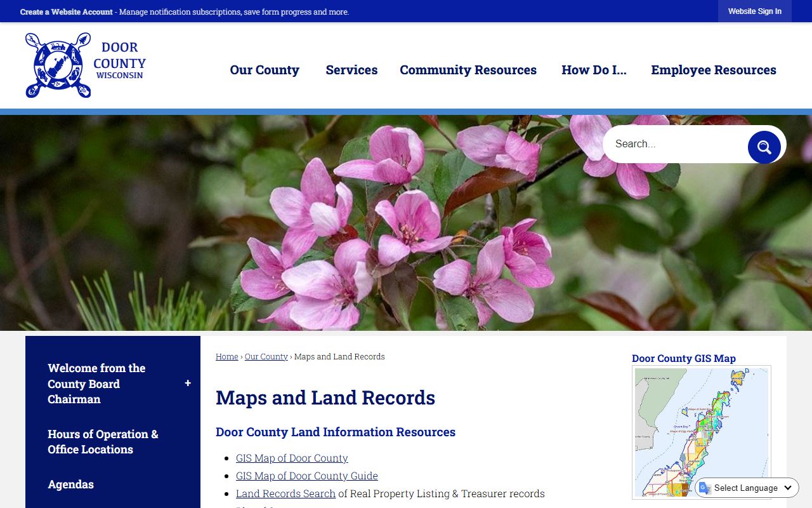Open the How Do I... menu
812x508 pixels.
594,70
